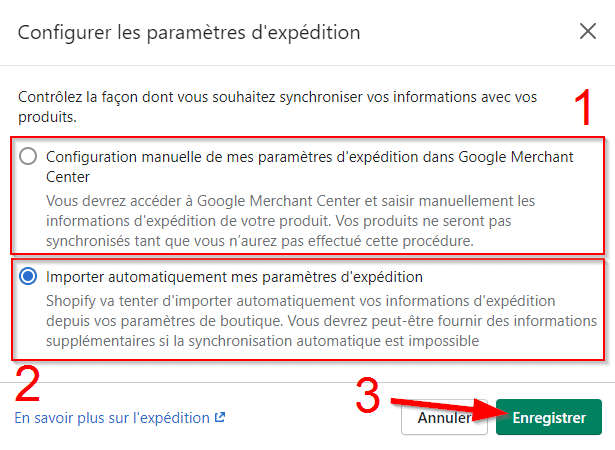Screen dimensions: 615x450
Task: Select the automatic import radio button
Action: tap(28, 276)
